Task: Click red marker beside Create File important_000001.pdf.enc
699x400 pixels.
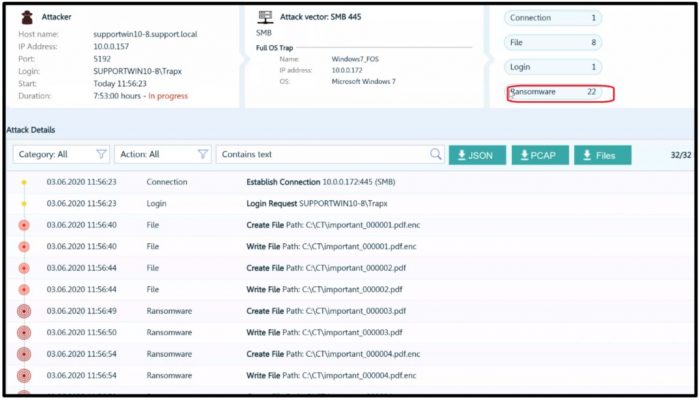Action: 24,225
